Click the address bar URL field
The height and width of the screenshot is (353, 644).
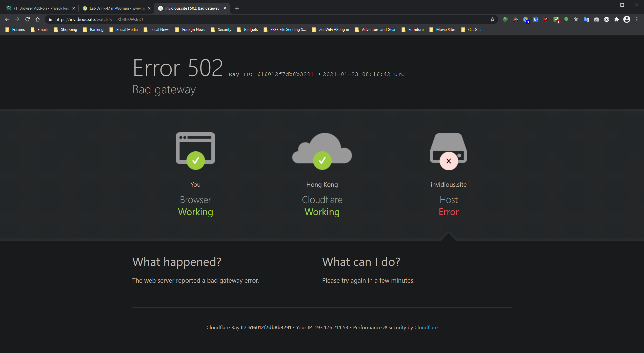253,19
